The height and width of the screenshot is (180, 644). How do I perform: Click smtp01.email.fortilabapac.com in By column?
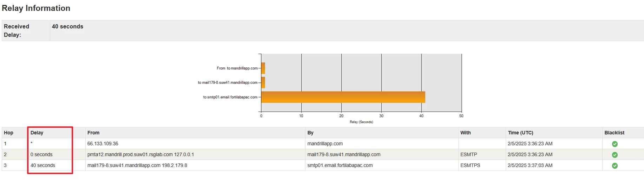[x=340, y=165]
